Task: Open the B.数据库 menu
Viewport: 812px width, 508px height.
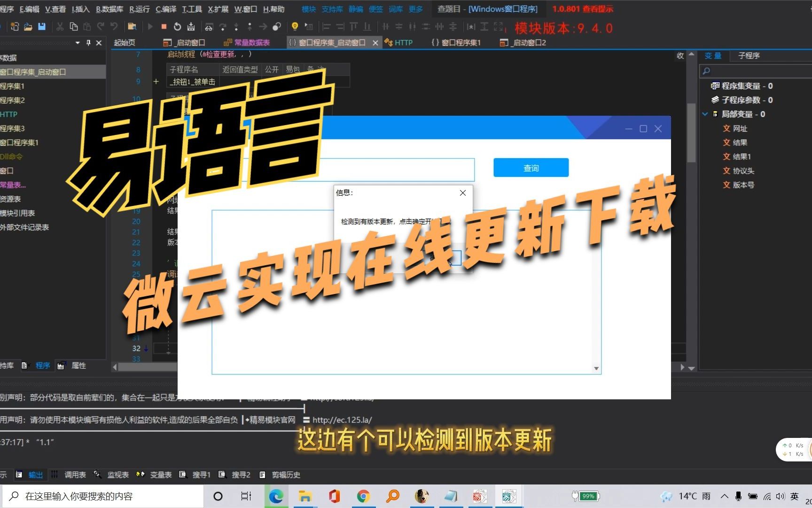Action: click(109, 9)
